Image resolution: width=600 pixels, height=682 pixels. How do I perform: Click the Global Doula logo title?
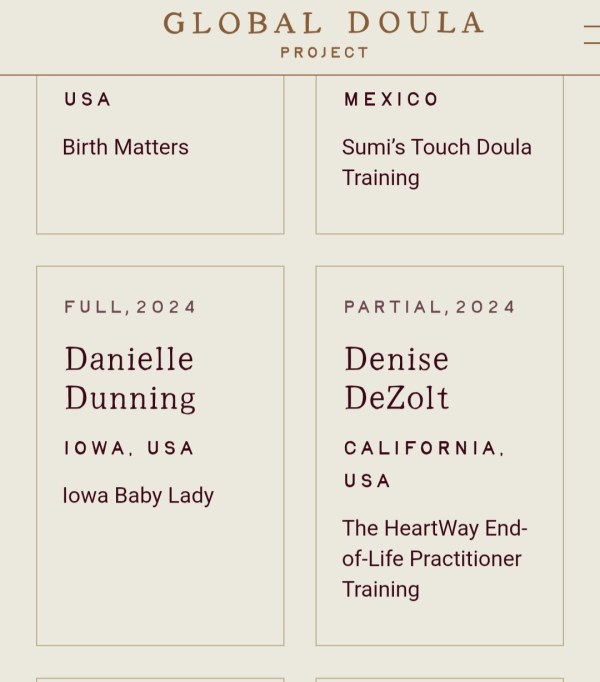(323, 23)
